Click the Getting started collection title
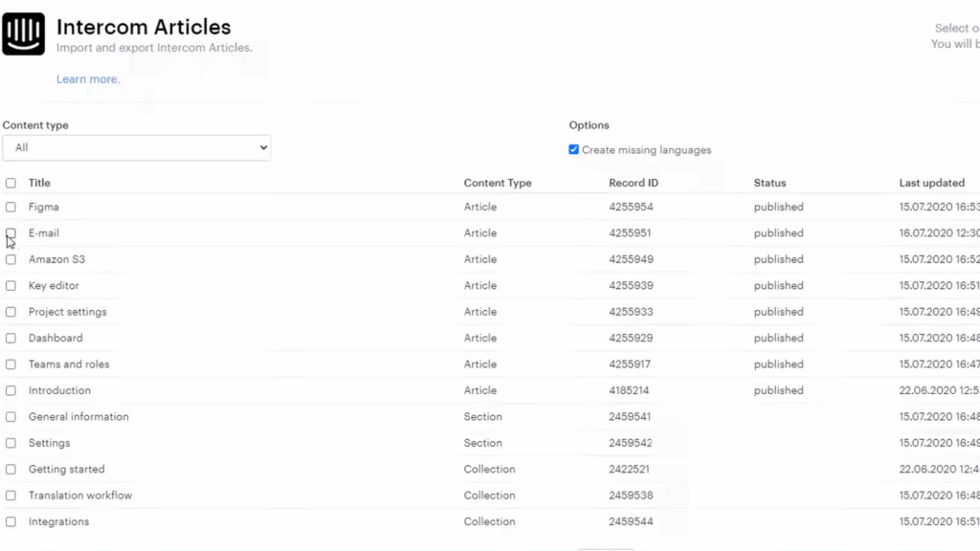This screenshot has height=551, width=980. 67,469
